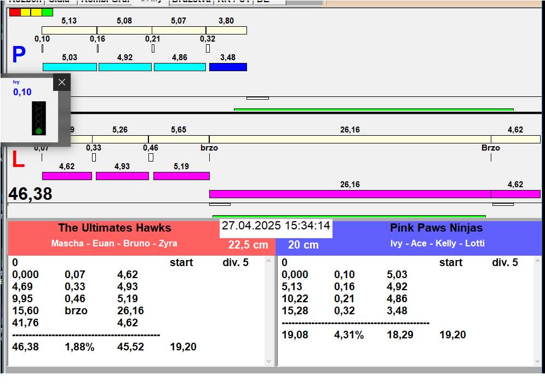Open the Družstva tab
The height and width of the screenshot is (392, 545).
tap(191, 2)
